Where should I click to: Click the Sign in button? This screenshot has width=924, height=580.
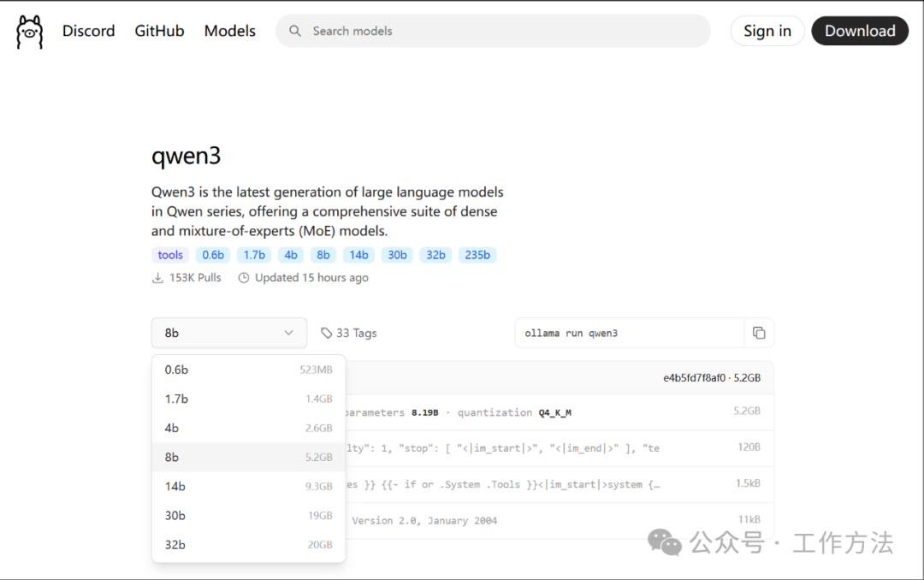point(767,31)
